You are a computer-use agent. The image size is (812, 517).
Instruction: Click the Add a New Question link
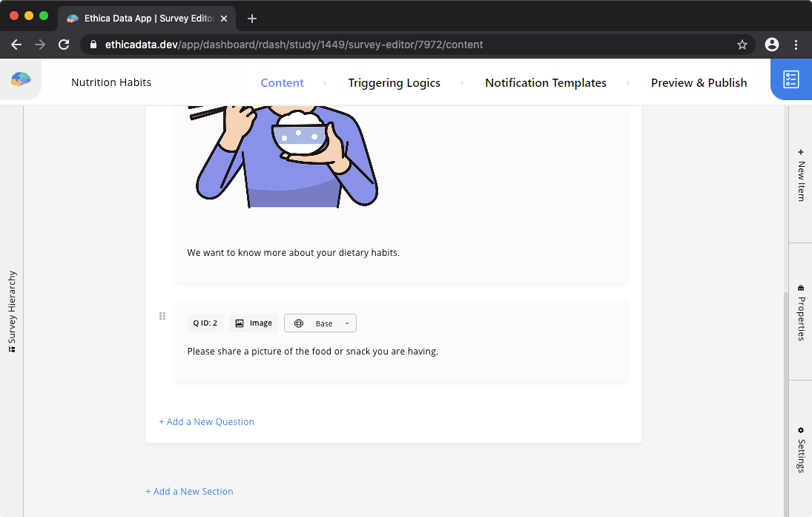pyautogui.click(x=206, y=422)
